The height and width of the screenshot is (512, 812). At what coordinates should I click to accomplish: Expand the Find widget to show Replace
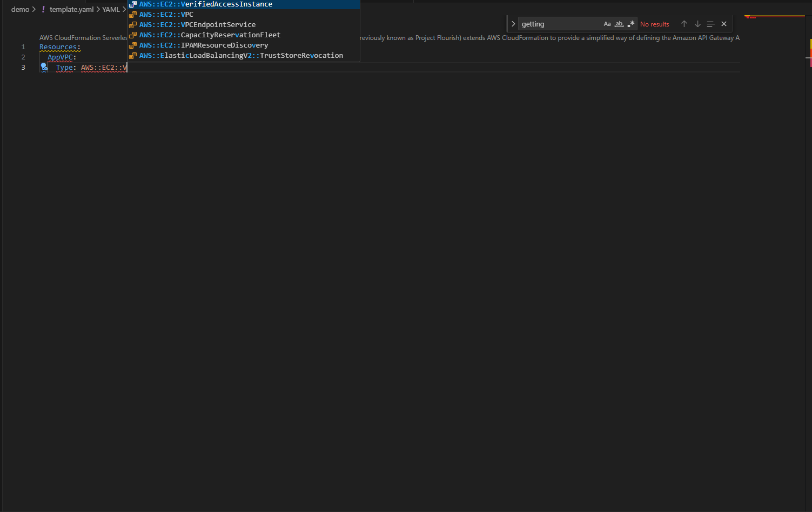point(513,23)
